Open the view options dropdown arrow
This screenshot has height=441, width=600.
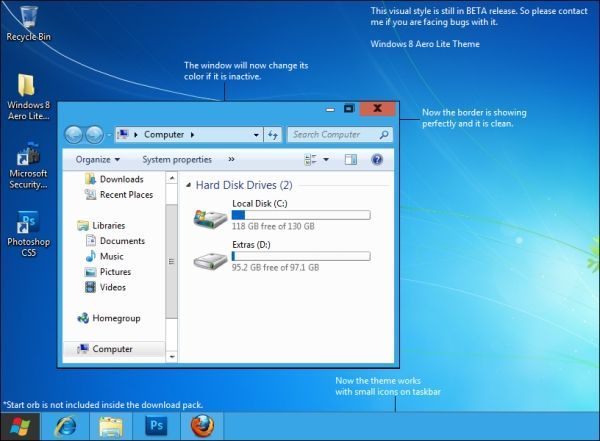tap(326, 160)
